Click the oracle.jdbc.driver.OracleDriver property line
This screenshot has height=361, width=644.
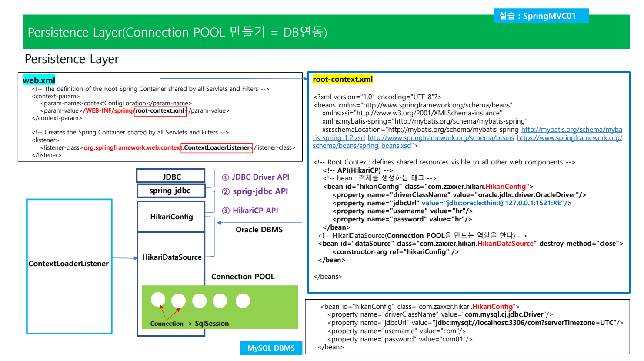tap(459, 195)
